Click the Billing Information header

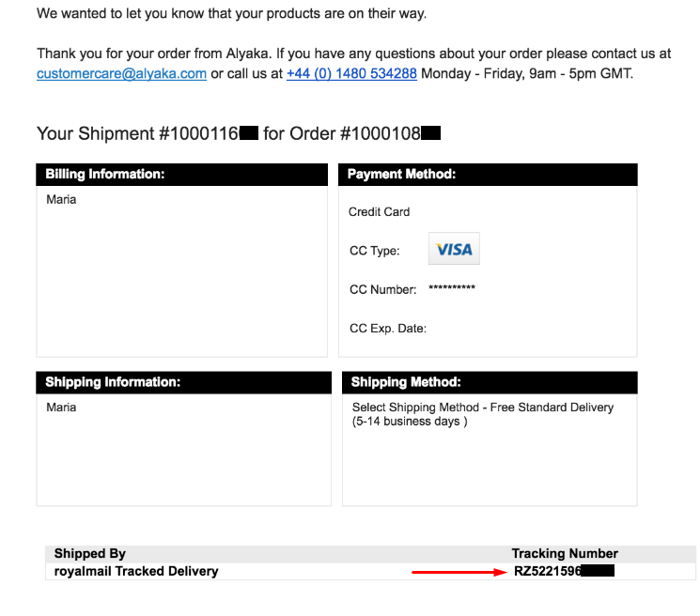click(181, 175)
